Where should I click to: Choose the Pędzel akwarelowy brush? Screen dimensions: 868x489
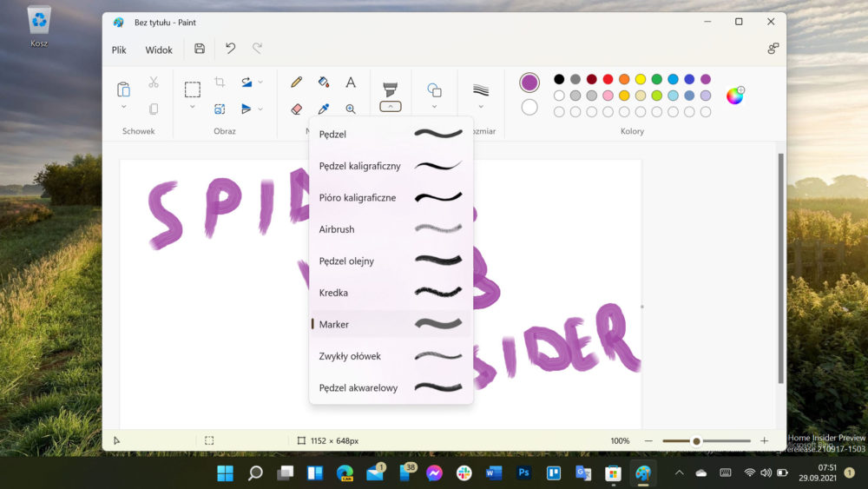pyautogui.click(x=391, y=387)
